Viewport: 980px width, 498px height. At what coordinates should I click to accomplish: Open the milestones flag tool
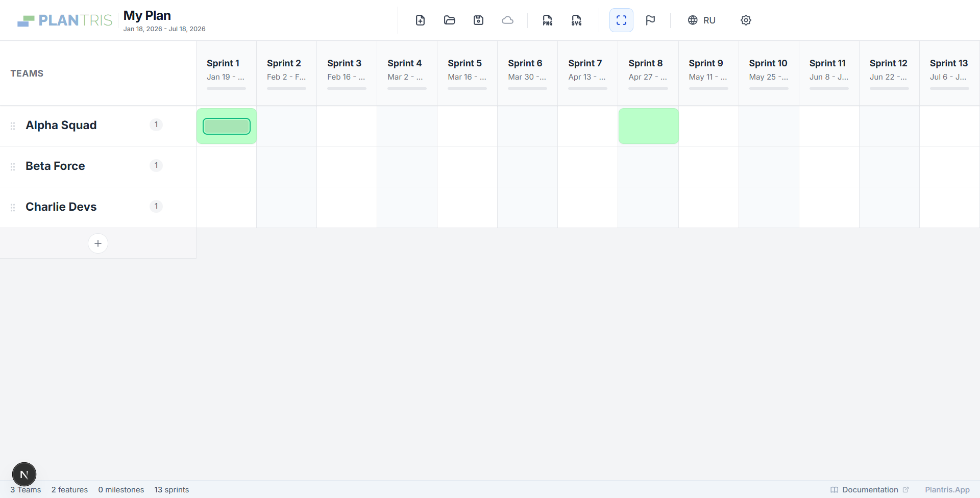click(650, 20)
